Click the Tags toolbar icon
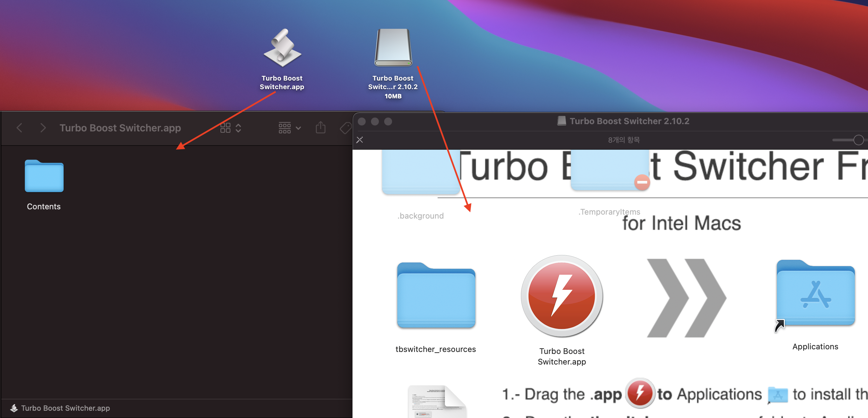Screen dimensions: 868x418 [x=345, y=128]
